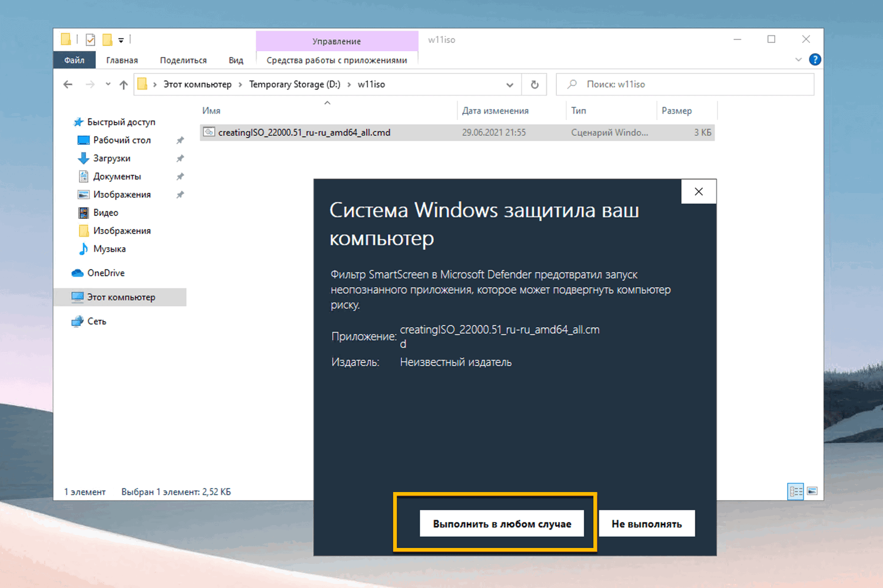The image size is (883, 588).
Task: Enable details view in status bar
Action: pos(796,491)
